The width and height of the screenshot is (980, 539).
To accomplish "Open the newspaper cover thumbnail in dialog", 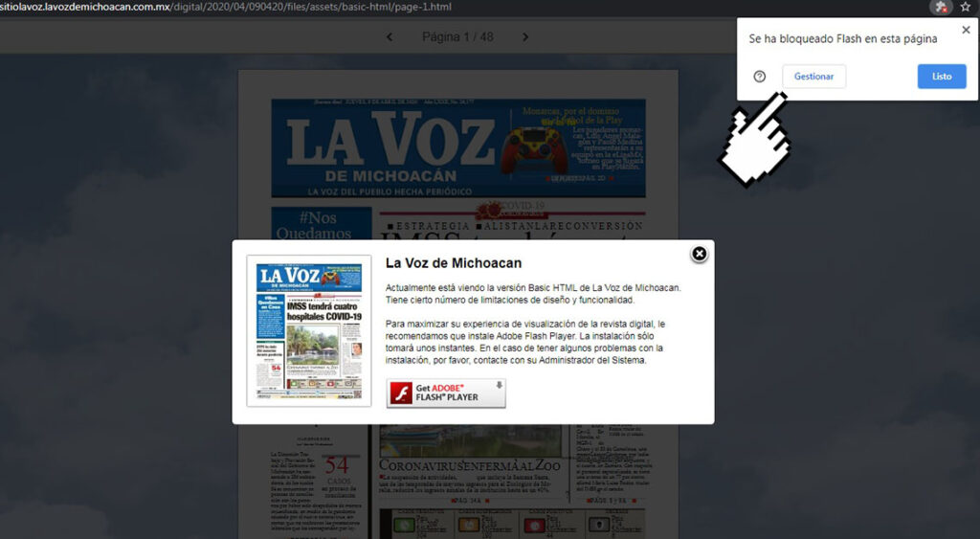I will [x=309, y=331].
